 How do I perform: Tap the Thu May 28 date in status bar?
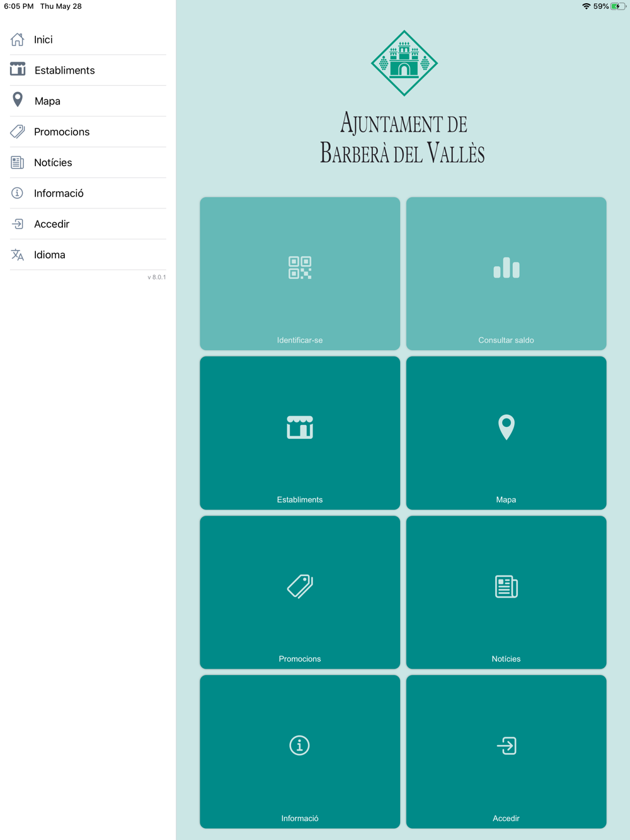pyautogui.click(x=61, y=6)
